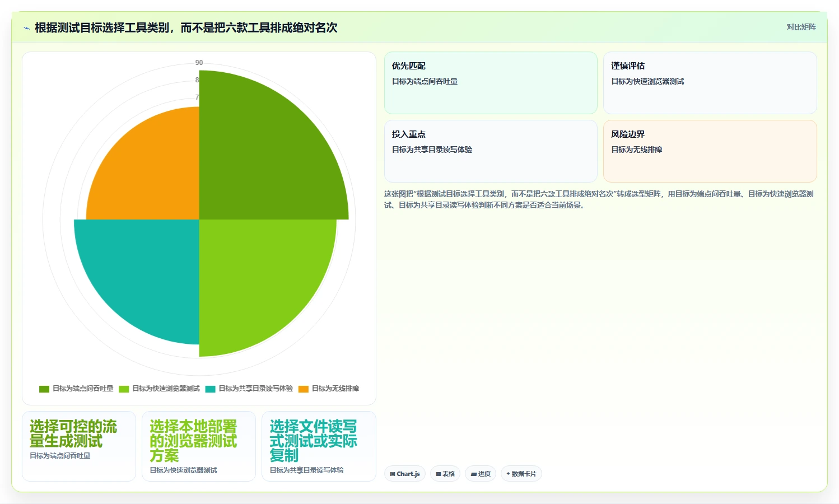
Task: Click the 选择文件读写式测试或实际复制 card
Action: [319, 446]
